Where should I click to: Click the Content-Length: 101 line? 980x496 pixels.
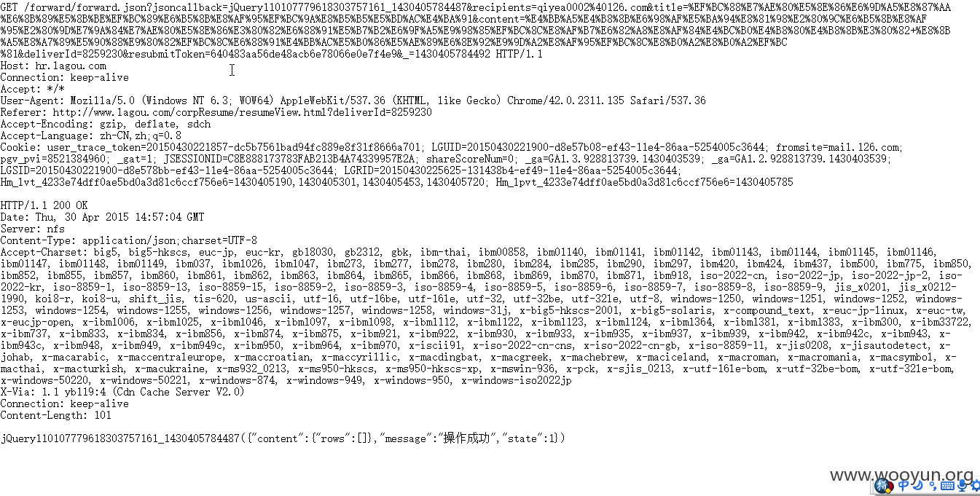(x=55, y=415)
